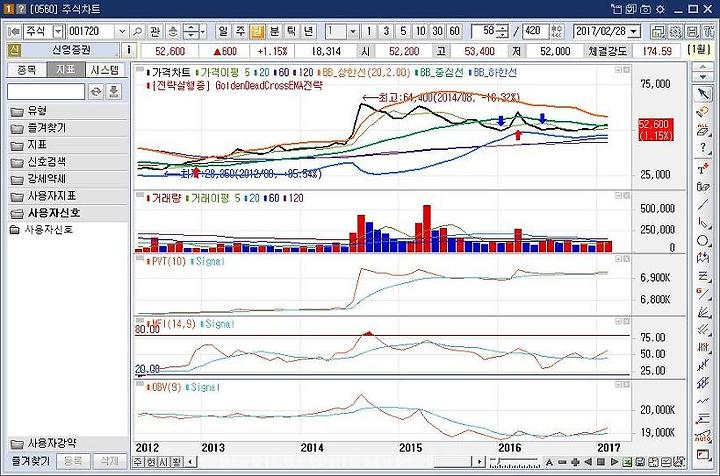Click the go-to-first arrow icon in top toolbar
720x476 pixels.
click(14, 32)
